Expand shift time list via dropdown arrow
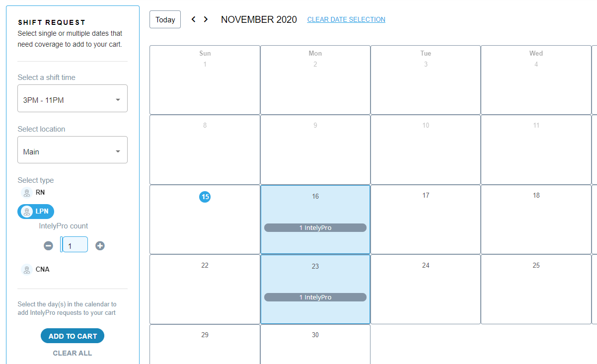The height and width of the screenshot is (364, 597). click(x=118, y=100)
